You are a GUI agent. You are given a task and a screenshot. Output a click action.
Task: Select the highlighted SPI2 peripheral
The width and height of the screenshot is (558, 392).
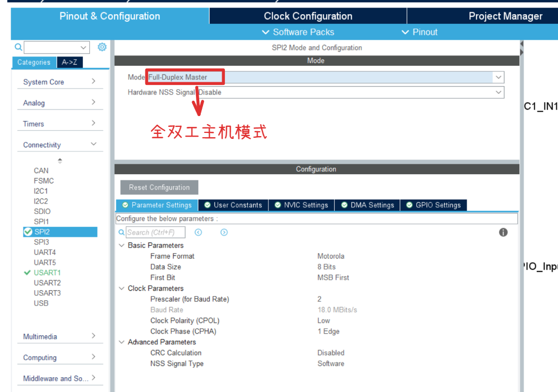pyautogui.click(x=60, y=232)
